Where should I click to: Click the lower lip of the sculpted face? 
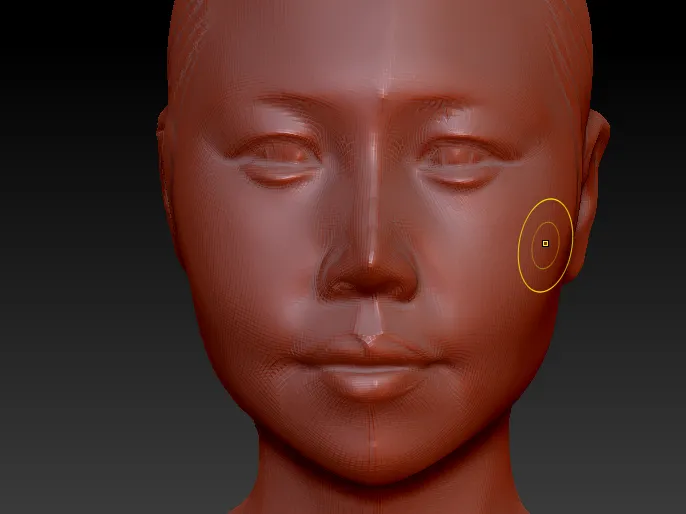tap(370, 382)
